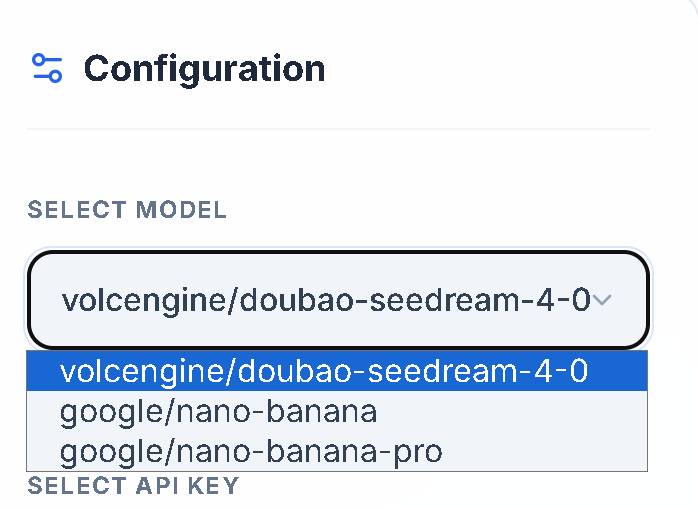Screen dimensions: 698x508
Task: Click the SELECT API KEY label
Action: [133, 486]
